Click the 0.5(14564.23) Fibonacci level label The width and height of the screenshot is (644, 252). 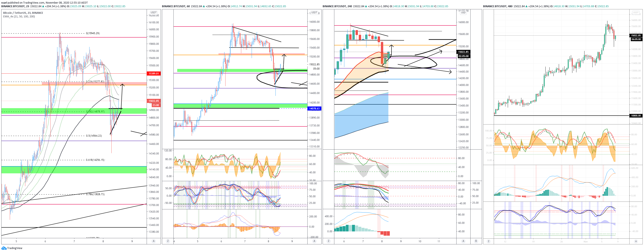pos(94,136)
